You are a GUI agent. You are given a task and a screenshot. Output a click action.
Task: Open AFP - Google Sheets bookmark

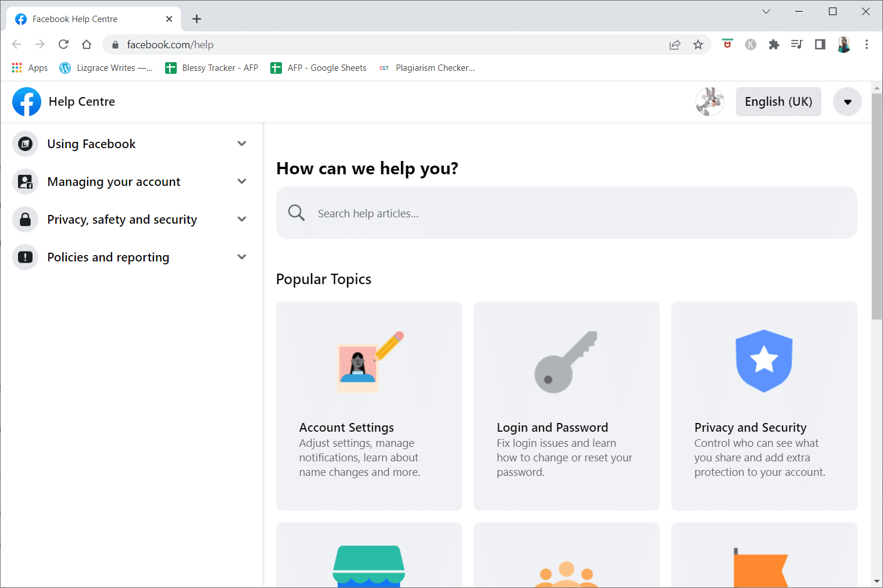(319, 67)
